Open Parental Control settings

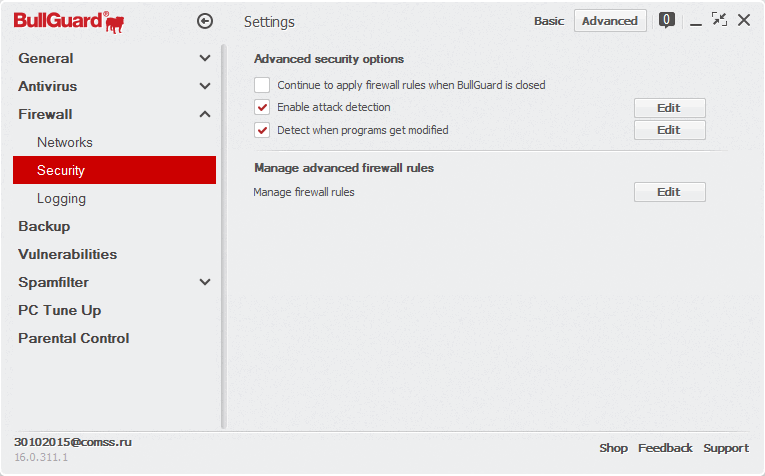(74, 338)
